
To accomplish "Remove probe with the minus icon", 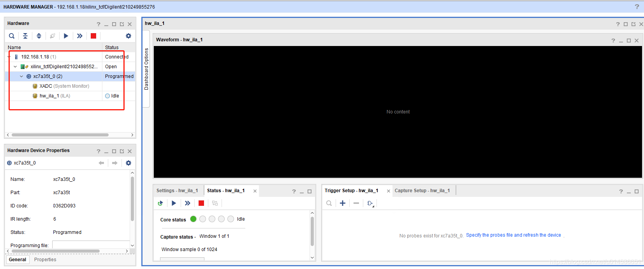I will [356, 203].
